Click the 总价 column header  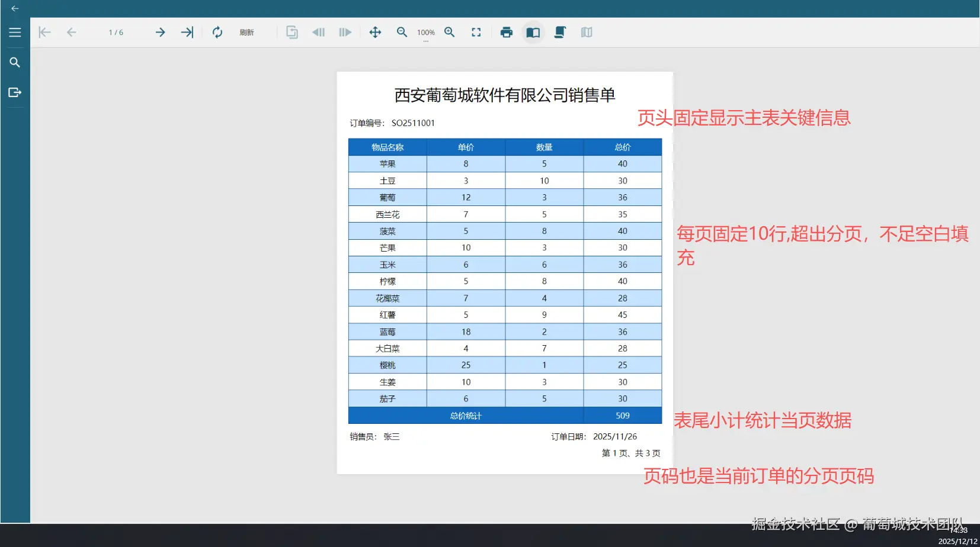623,147
